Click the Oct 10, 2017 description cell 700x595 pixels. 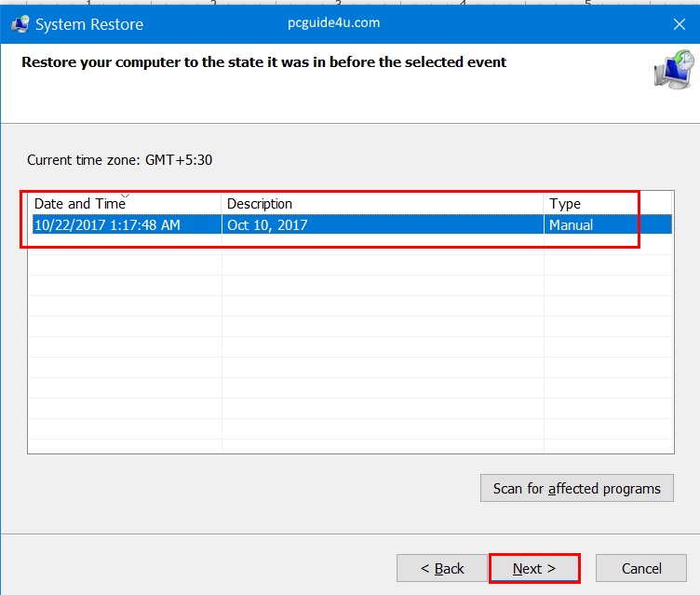point(267,224)
